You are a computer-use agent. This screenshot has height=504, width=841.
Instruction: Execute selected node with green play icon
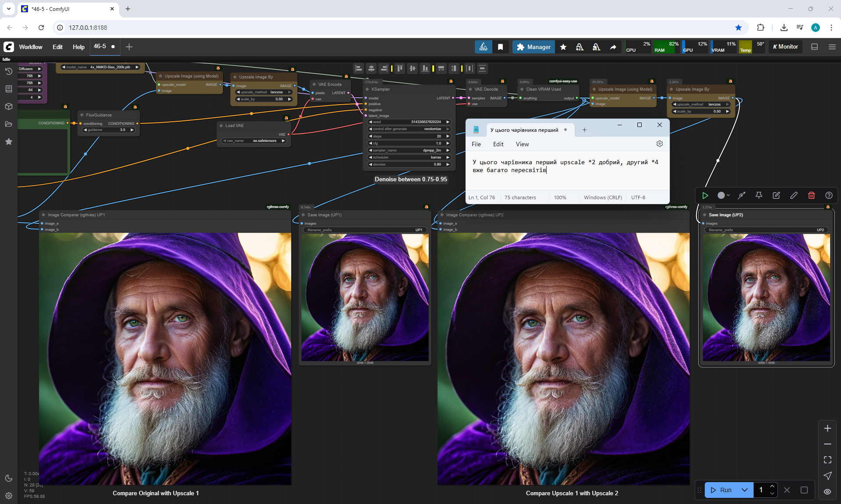point(705,195)
